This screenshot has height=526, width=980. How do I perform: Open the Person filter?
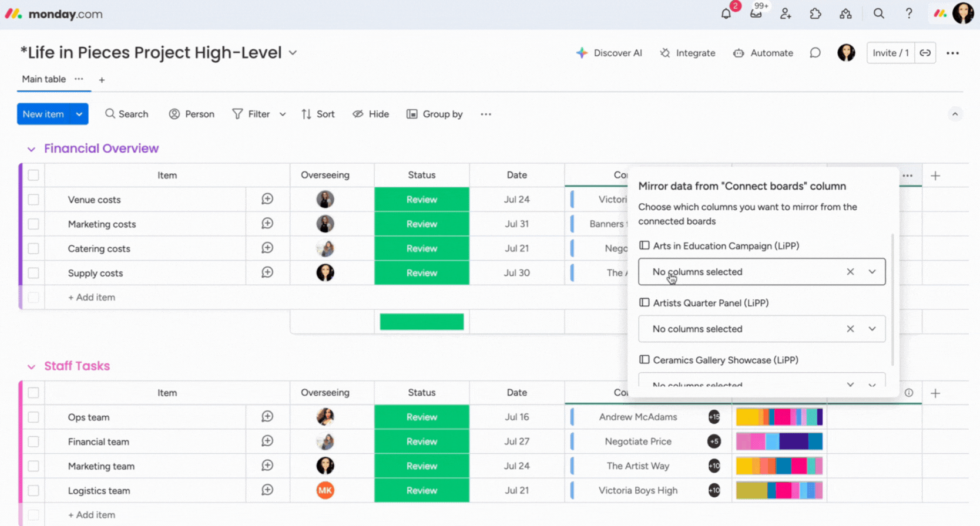click(x=192, y=114)
